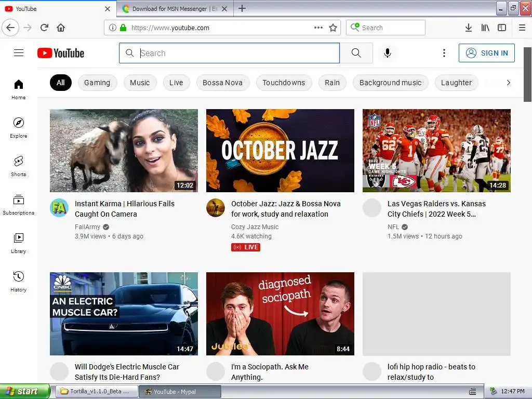Image resolution: width=532 pixels, height=399 pixels.
Task: Open the Electric Muscle Car video thumbnail
Action: pyautogui.click(x=124, y=314)
